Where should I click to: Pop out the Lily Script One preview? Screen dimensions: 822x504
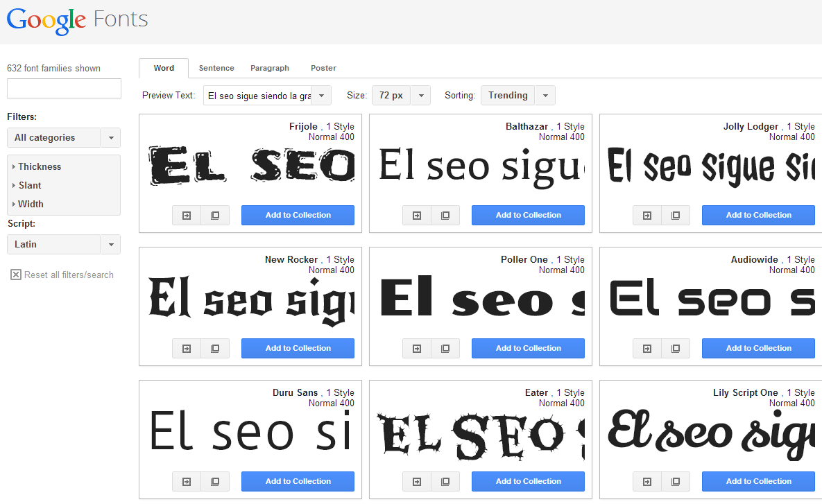coord(676,481)
